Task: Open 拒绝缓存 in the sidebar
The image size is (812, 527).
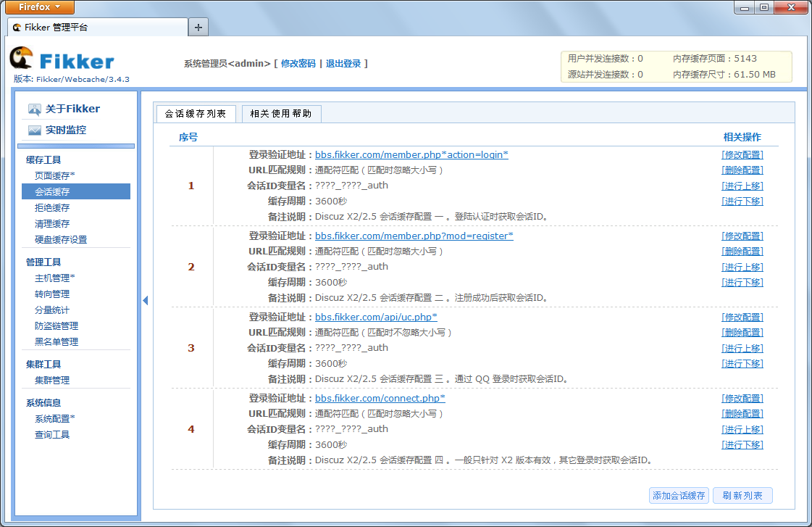Action: (x=52, y=208)
